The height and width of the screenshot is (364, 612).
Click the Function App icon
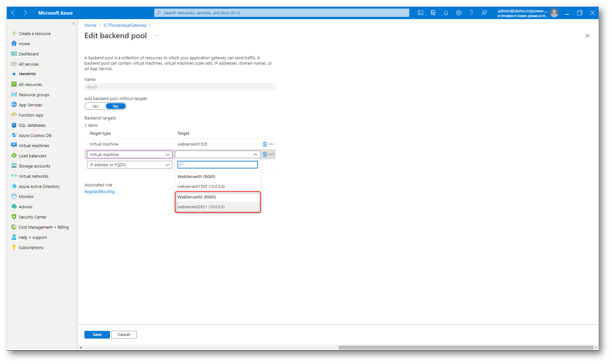coord(14,115)
